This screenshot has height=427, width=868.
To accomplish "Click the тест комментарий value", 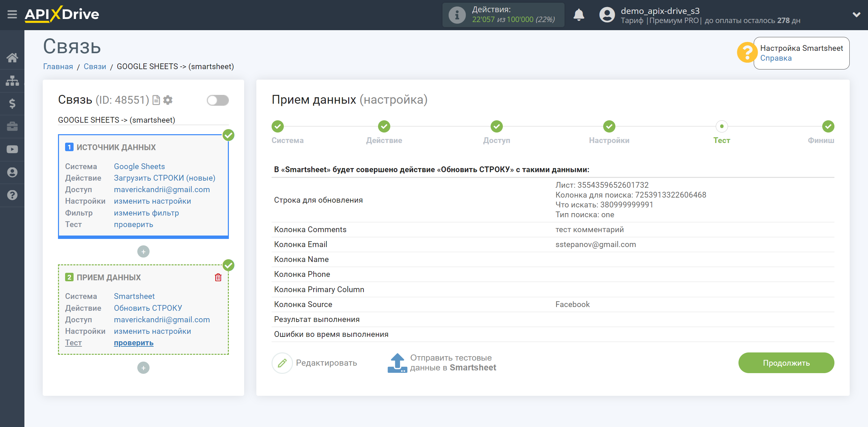I will coord(589,230).
